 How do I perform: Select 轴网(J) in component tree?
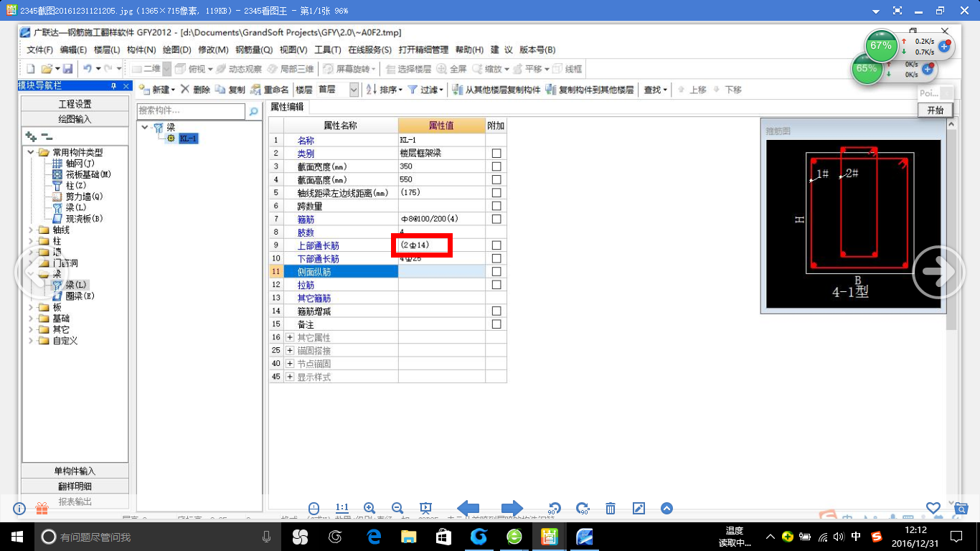click(x=72, y=164)
